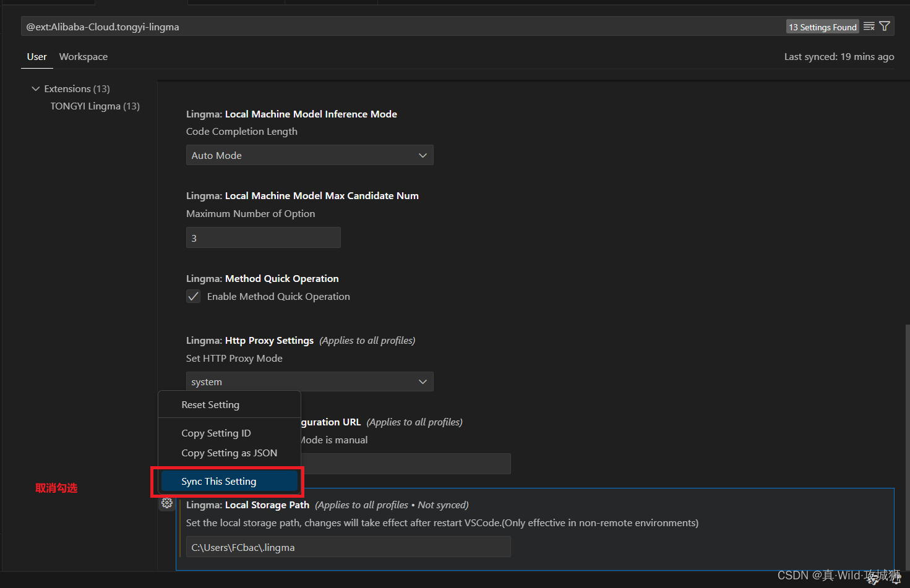Click Code Completion Length description
The height and width of the screenshot is (588, 910).
pos(242,131)
